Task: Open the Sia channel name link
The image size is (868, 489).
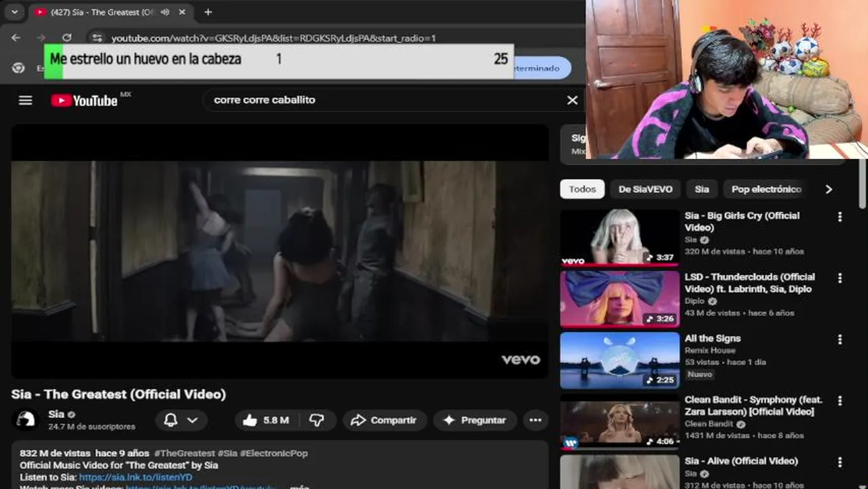Action: coord(56,414)
